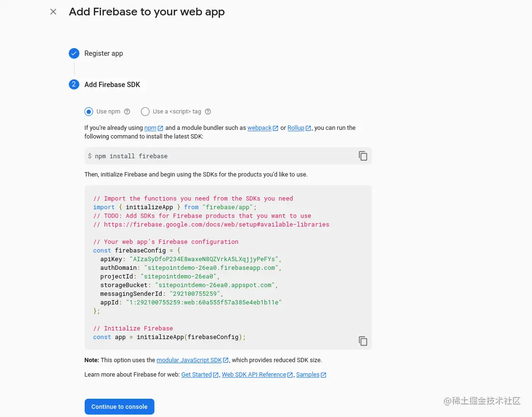Click the help icon next to Use npm
The height and width of the screenshot is (417, 532).
(x=127, y=111)
